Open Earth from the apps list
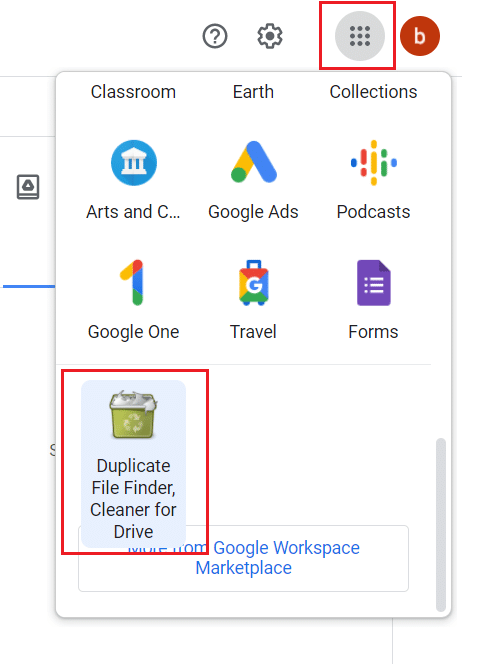Screen dimensions: 478x664 point(253,92)
